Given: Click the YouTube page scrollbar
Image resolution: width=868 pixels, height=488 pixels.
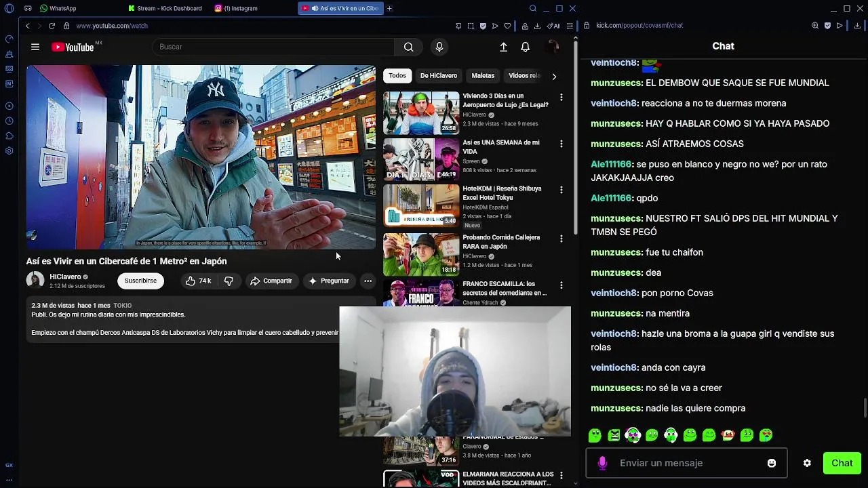Looking at the screenshot, I should [x=576, y=139].
